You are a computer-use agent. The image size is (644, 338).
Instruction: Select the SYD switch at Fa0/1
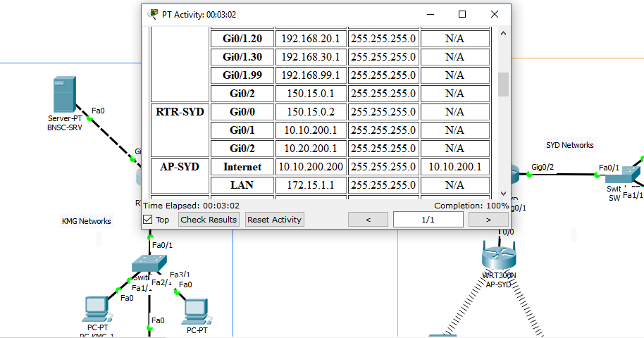622,175
